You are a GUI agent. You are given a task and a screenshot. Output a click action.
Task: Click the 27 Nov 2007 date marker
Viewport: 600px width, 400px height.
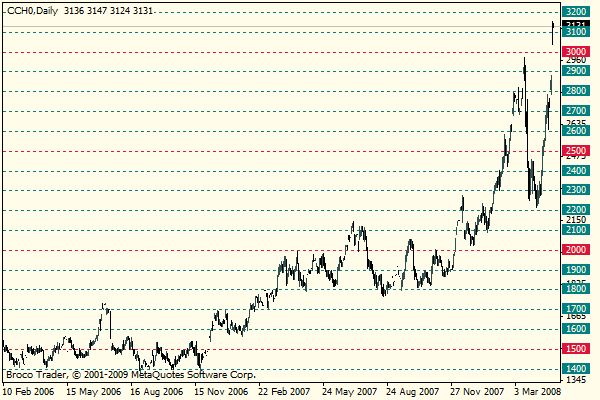coord(477,392)
